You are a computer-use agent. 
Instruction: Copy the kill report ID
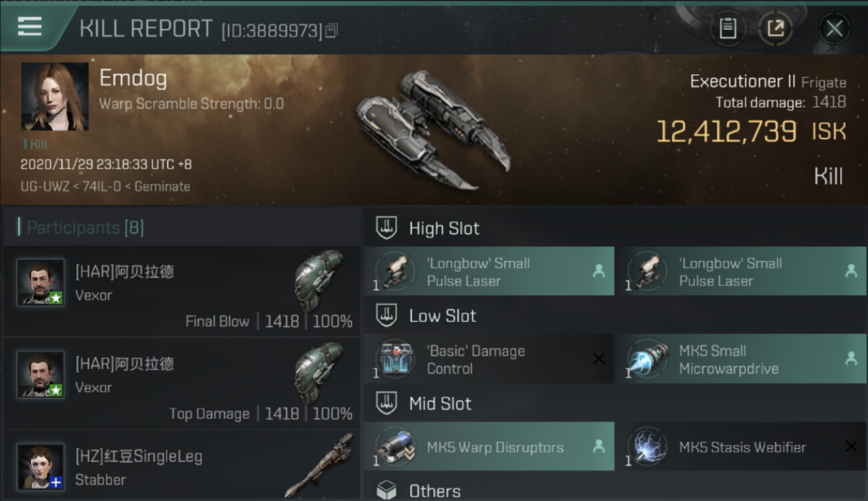332,31
